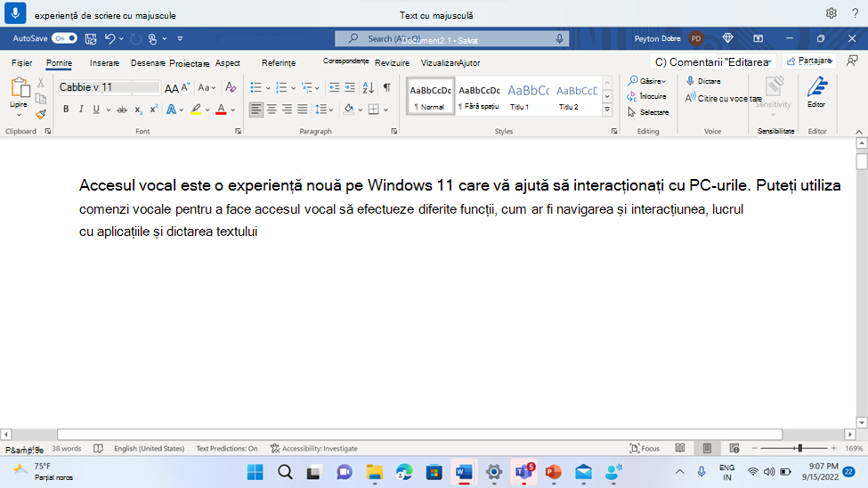Viewport: 868px width, 488px height.
Task: Open the Referințe tab
Action: coord(279,62)
